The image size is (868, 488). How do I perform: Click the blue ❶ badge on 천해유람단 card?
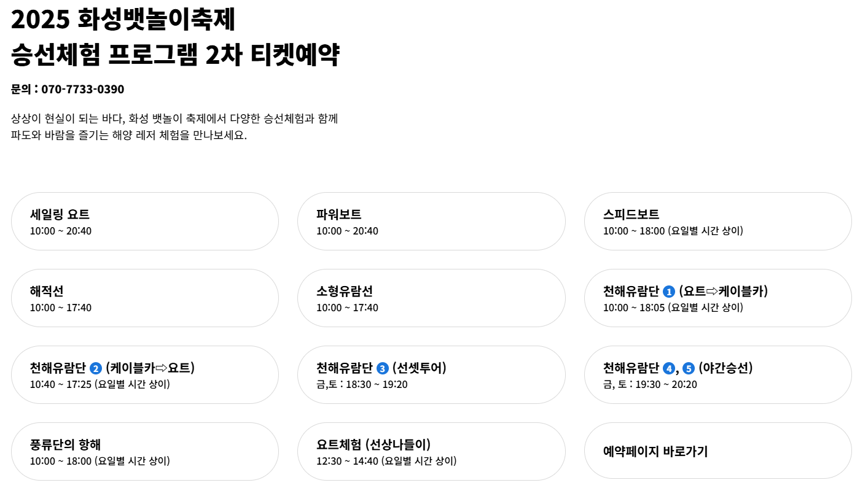pyautogui.click(x=668, y=290)
